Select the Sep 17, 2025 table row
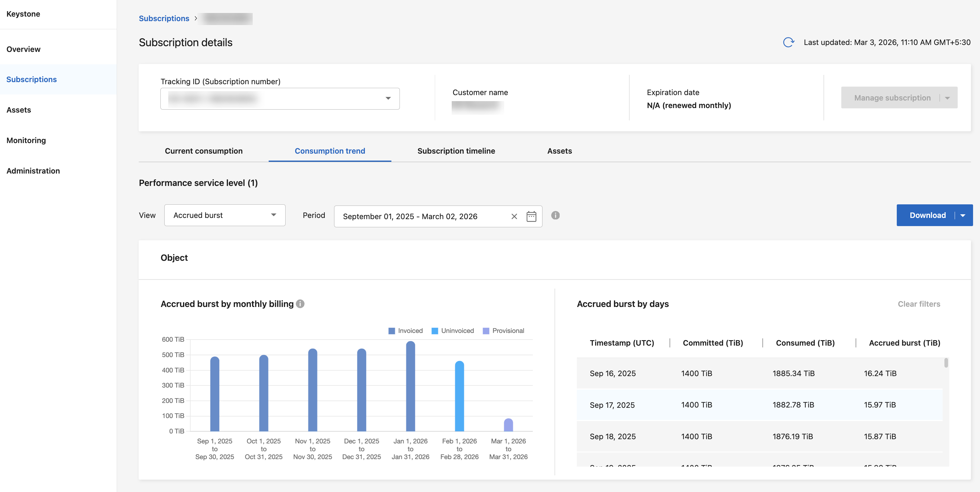The height and width of the screenshot is (492, 980). (x=759, y=405)
